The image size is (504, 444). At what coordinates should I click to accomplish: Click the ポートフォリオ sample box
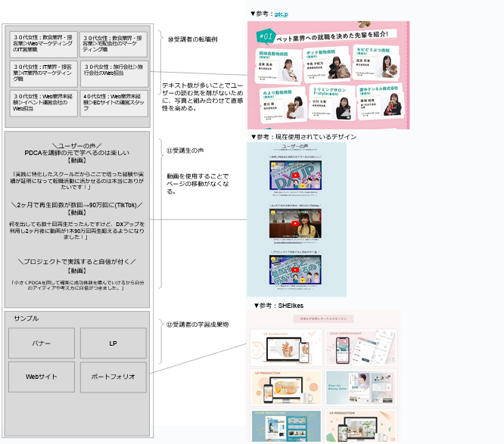pyautogui.click(x=114, y=377)
